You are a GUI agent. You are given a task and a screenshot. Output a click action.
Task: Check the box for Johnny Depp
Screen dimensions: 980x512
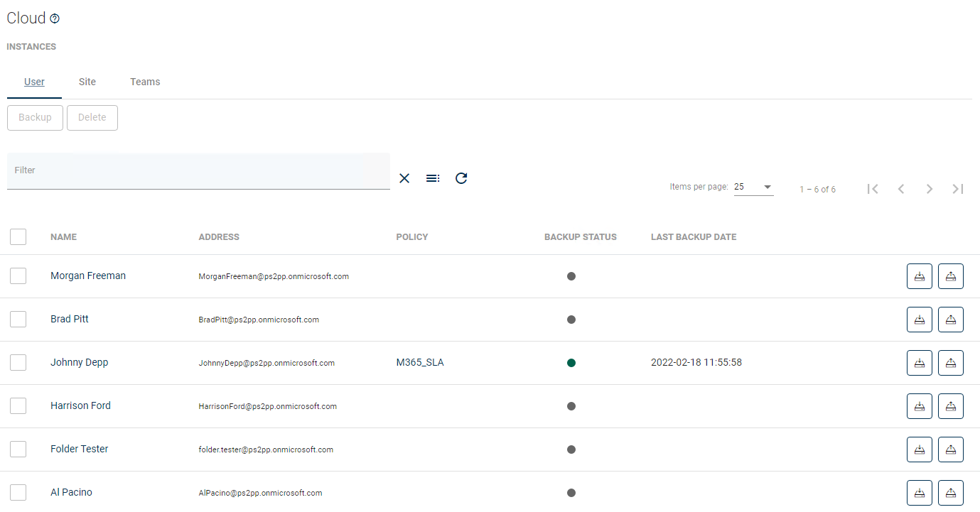click(18, 363)
